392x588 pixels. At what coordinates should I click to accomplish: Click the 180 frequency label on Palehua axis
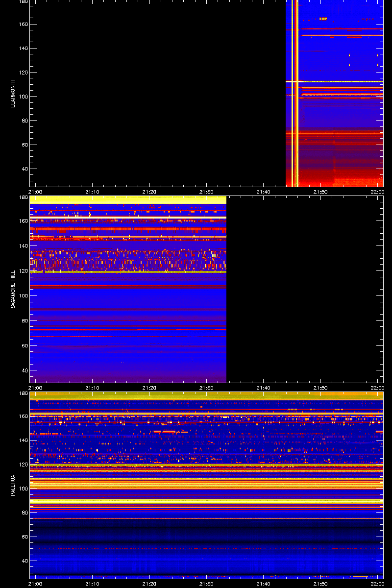point(24,393)
